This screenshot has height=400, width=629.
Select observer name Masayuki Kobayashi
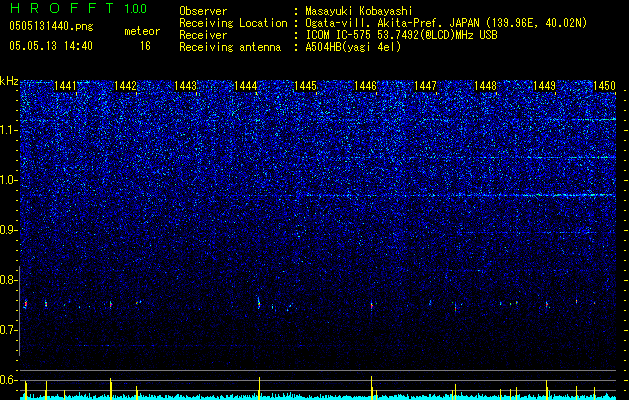click(359, 11)
